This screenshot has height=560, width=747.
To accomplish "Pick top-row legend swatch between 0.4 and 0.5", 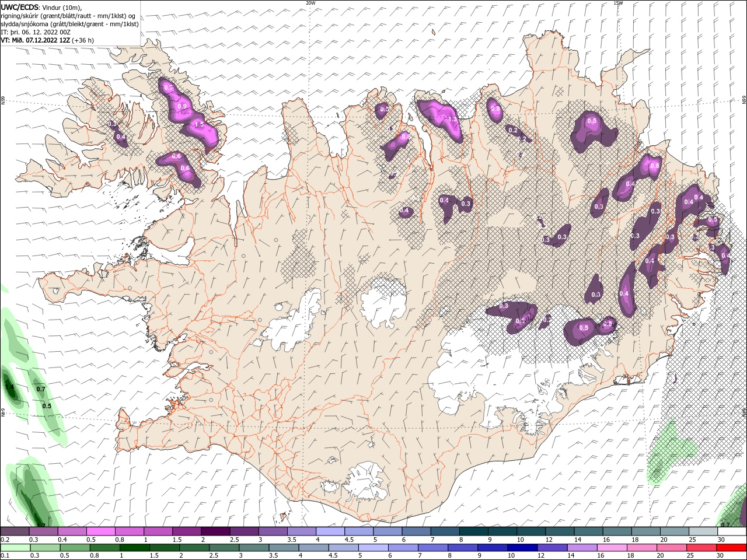I will (72, 531).
